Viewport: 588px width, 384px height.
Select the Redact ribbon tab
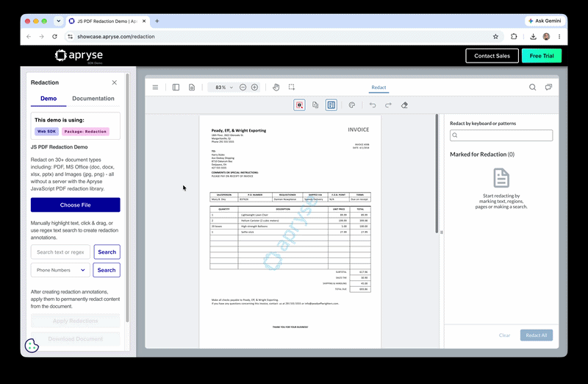[379, 88]
